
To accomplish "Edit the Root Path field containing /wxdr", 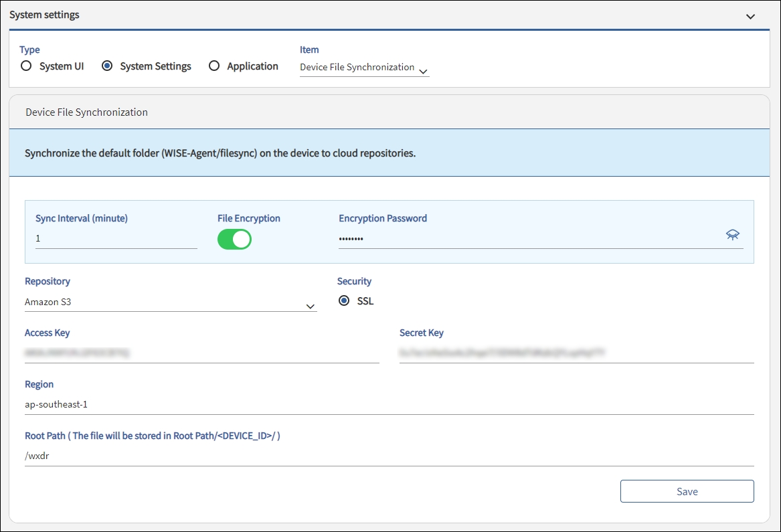I will (x=389, y=456).
